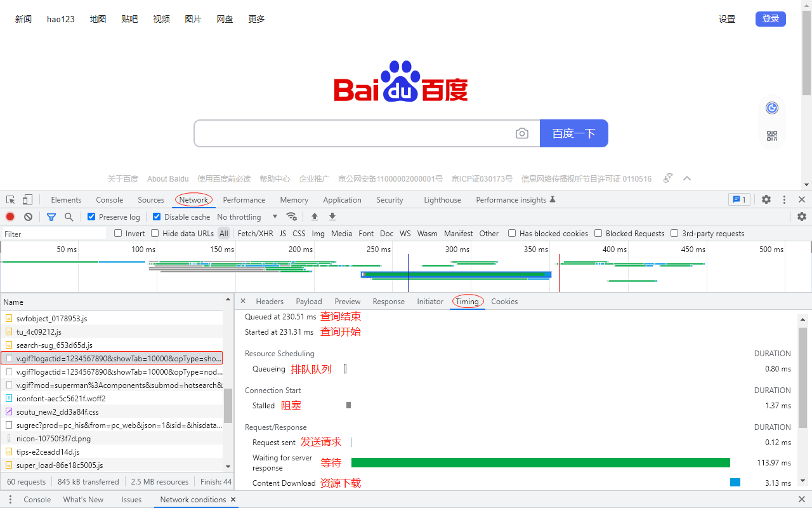Select request iconfont-aec5c5621f.woff2
This screenshot has height=508, width=812.
coord(112,398)
